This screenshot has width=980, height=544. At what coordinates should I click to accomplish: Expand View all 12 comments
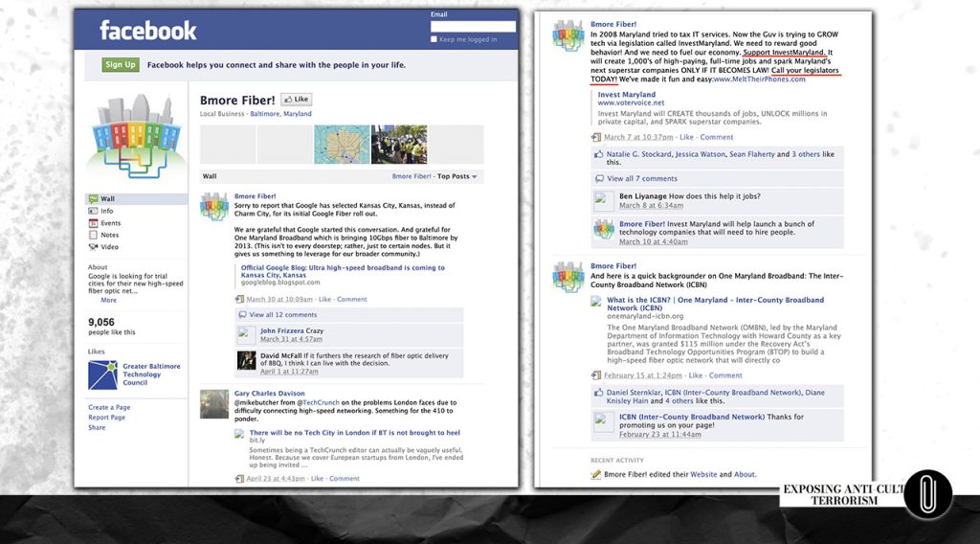pos(283,315)
